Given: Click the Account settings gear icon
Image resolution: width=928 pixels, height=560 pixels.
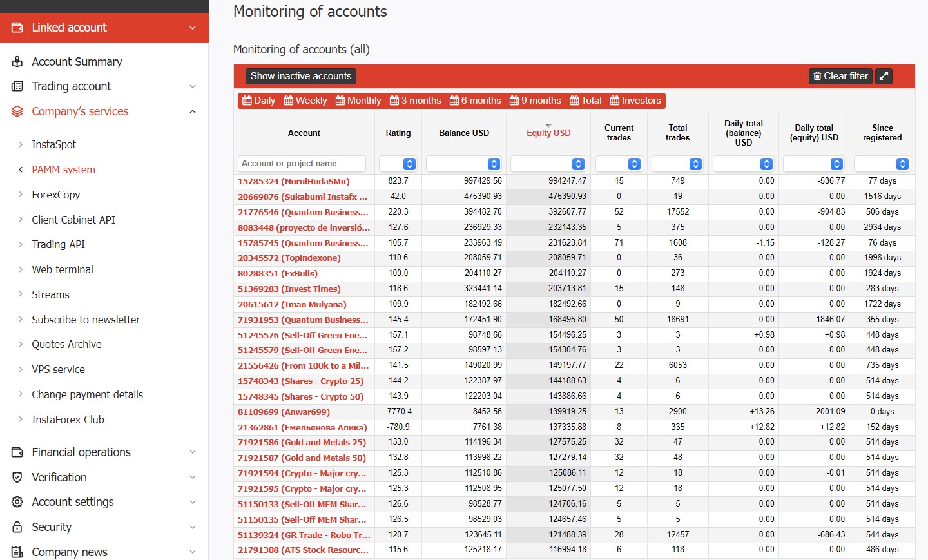Looking at the screenshot, I should [x=17, y=502].
